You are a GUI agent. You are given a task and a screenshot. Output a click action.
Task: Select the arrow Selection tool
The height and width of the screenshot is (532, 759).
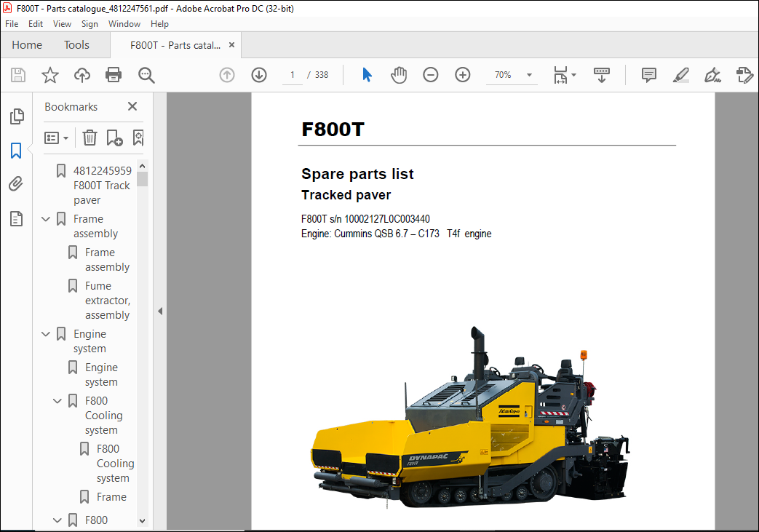pos(367,74)
